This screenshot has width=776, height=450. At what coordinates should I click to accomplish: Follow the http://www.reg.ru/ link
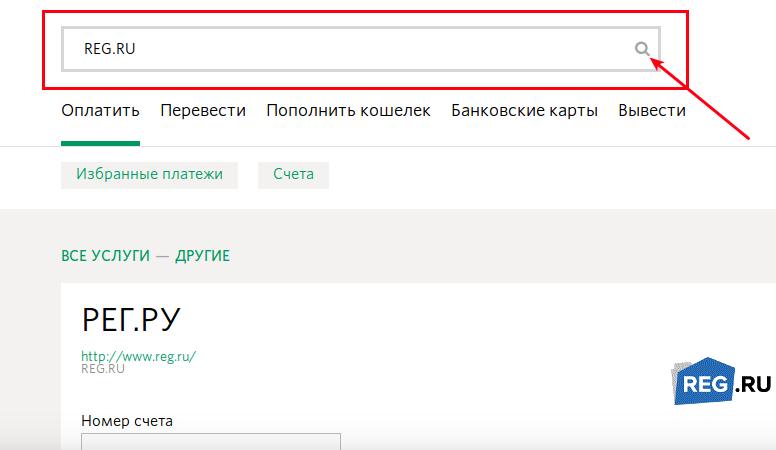tap(139, 356)
